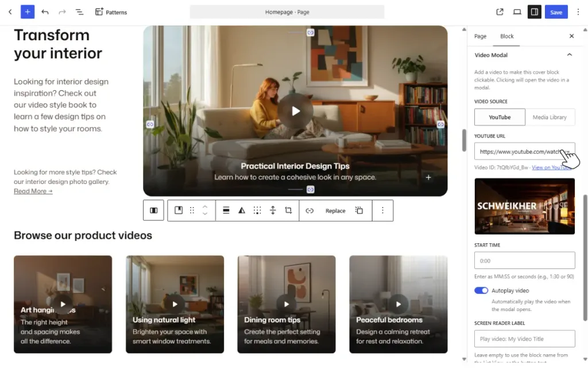Click the bottom link handle on cover
Screen dimensions: 588x368
tap(311, 190)
